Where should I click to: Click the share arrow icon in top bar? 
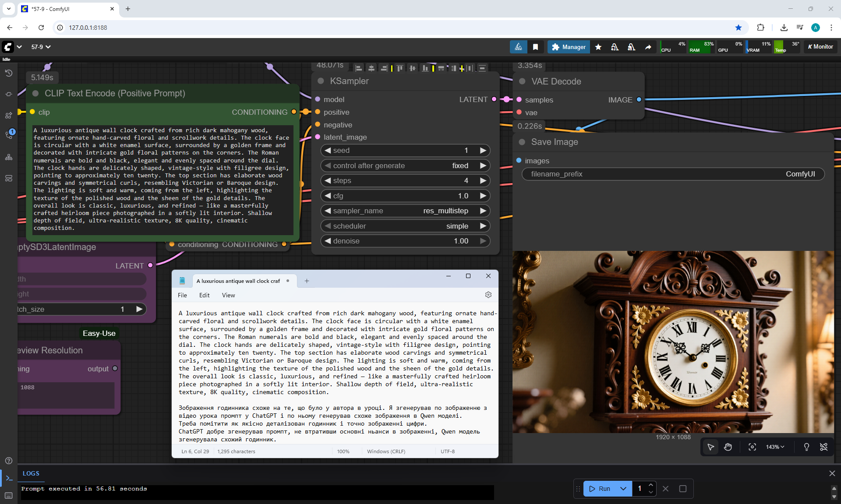click(x=648, y=47)
